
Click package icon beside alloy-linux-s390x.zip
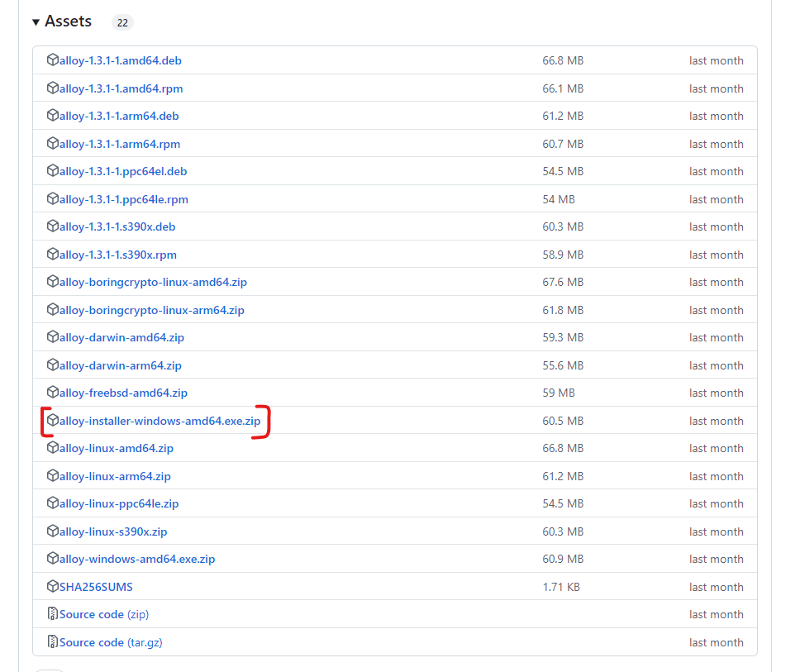coord(53,531)
